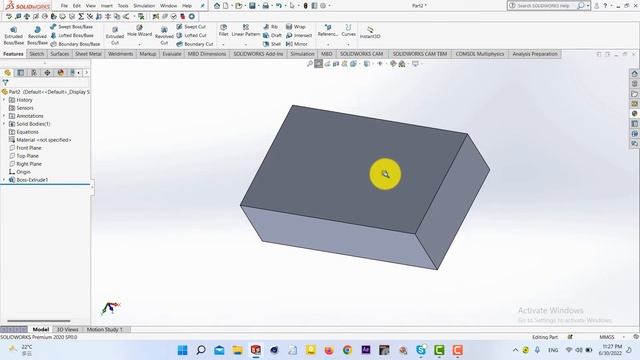The image size is (640, 360).
Task: Select the Draft feature
Action: 272,36
